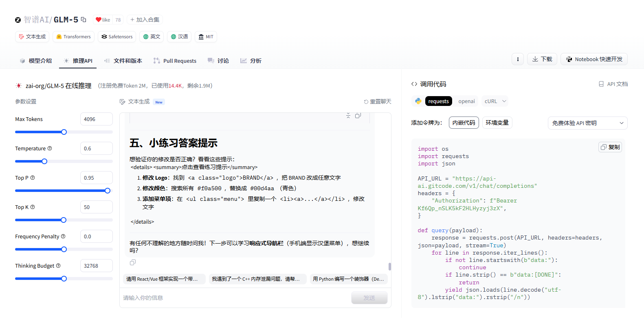Click the Temperature value field

click(x=97, y=148)
